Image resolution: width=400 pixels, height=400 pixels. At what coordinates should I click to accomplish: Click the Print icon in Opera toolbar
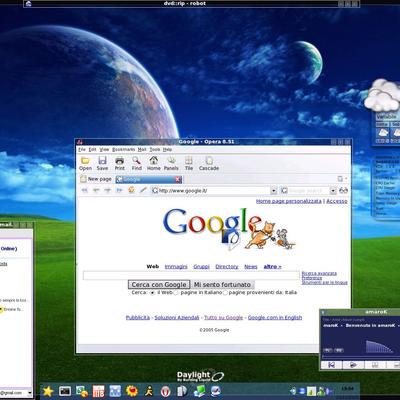pyautogui.click(x=120, y=161)
